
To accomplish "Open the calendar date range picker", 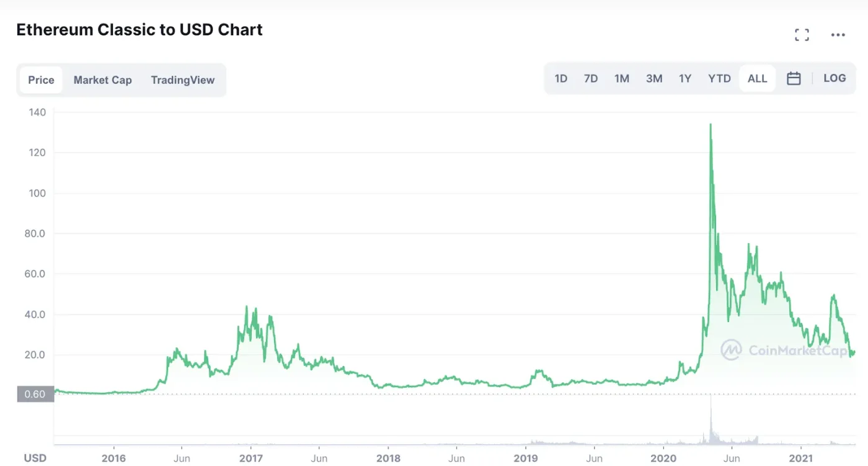I will [x=794, y=78].
